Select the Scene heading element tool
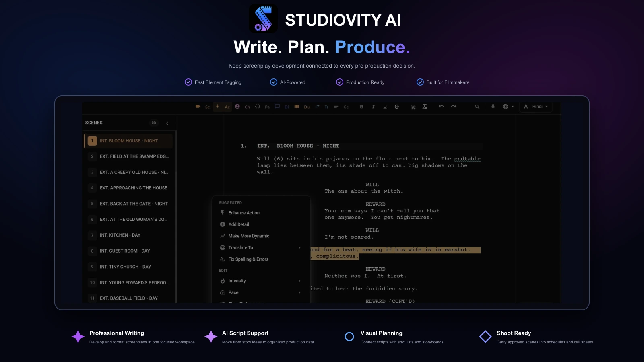The image size is (644, 362). click(203, 107)
